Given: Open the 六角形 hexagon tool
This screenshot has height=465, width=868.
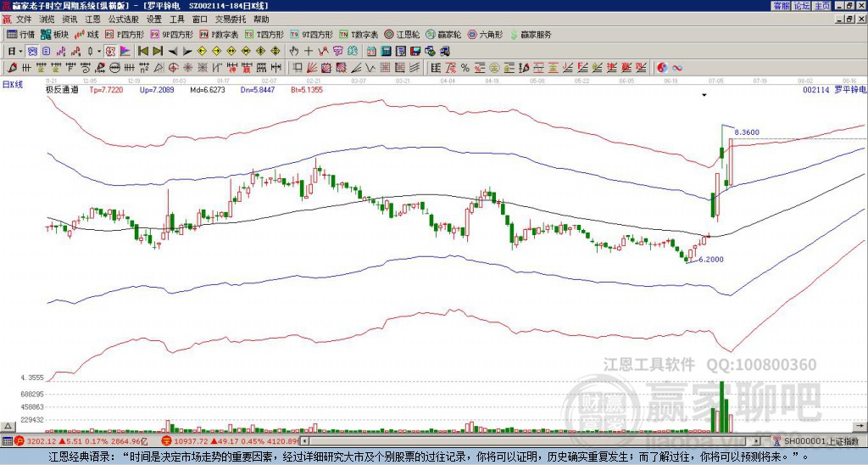Looking at the screenshot, I should [486, 34].
